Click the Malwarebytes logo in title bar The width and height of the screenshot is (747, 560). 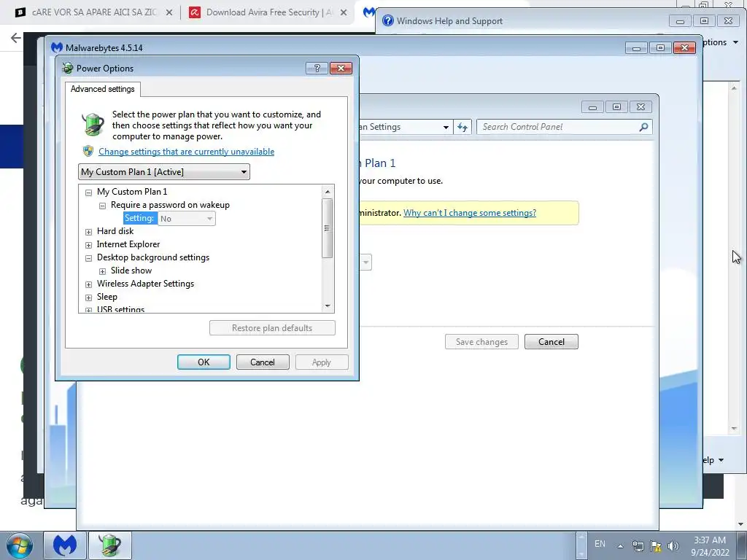point(57,47)
